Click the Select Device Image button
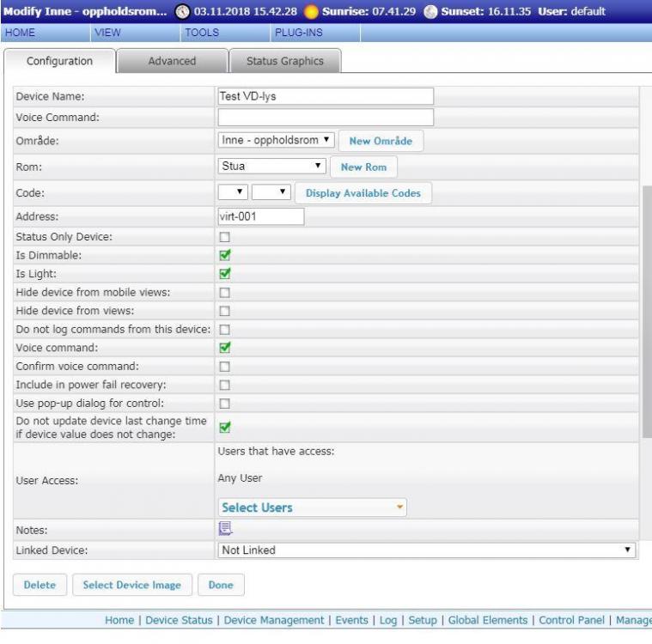 pyautogui.click(x=131, y=585)
